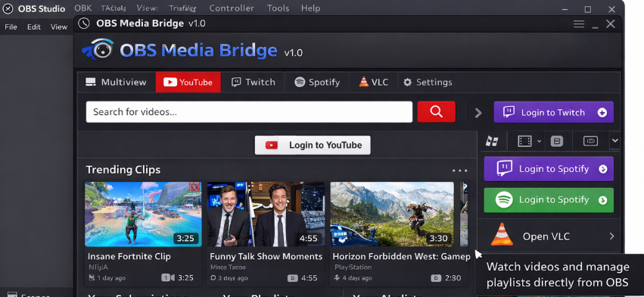This screenshot has width=644, height=297.
Task: Click the Trending Clips heading
Action: (x=123, y=170)
